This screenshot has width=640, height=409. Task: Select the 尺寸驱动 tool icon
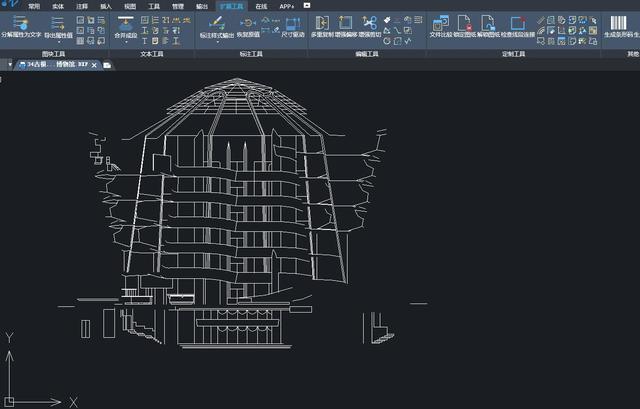click(x=293, y=24)
